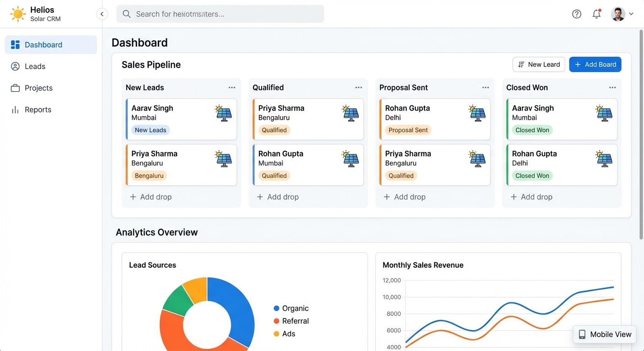Image resolution: width=644 pixels, height=351 pixels.
Task: Open the help question mark icon
Action: [x=576, y=14]
